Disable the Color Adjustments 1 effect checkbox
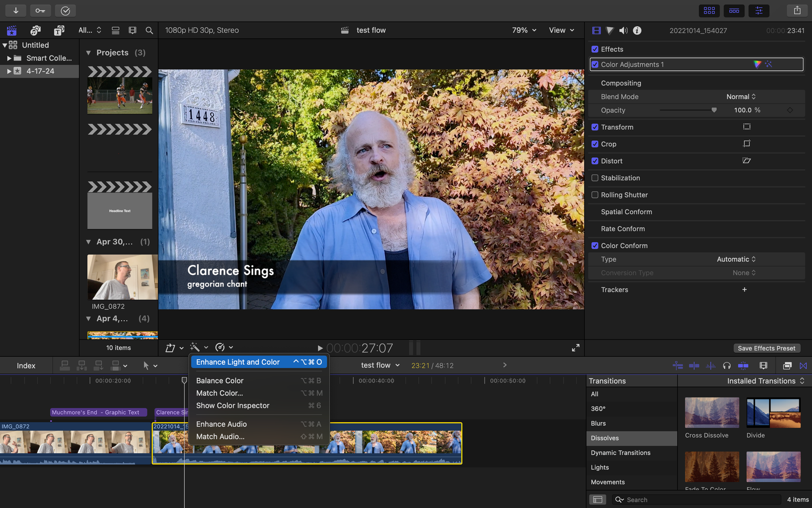Image resolution: width=812 pixels, height=508 pixels. [595, 64]
